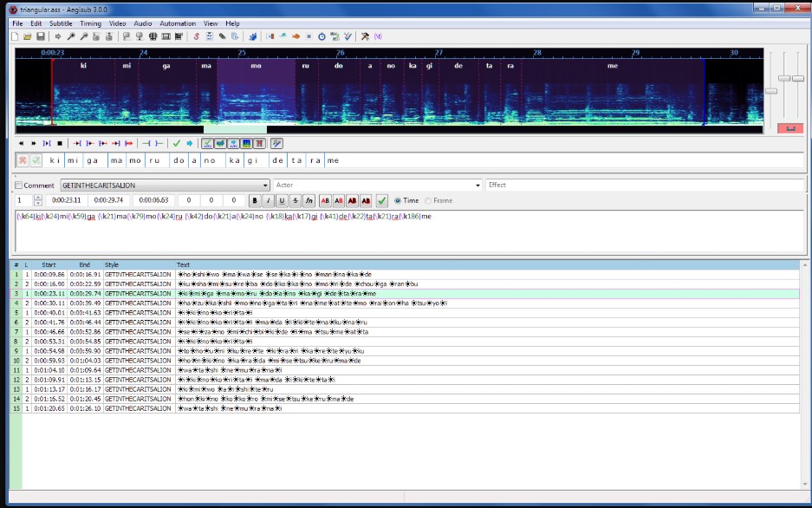Go to selection with the cyan arrow icon
This screenshot has height=508, width=812.
[x=190, y=143]
